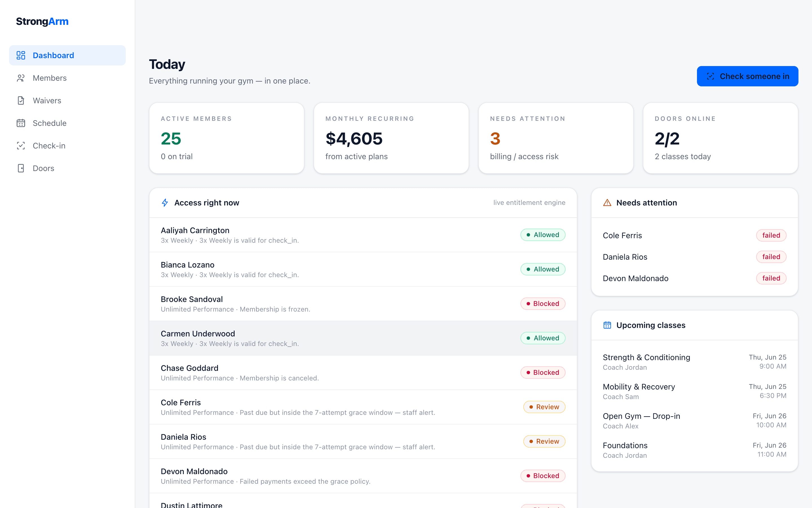Viewport: 812px width, 508px height.
Task: Open the Needs Attention stat card showing 3
Action: pyautogui.click(x=556, y=138)
